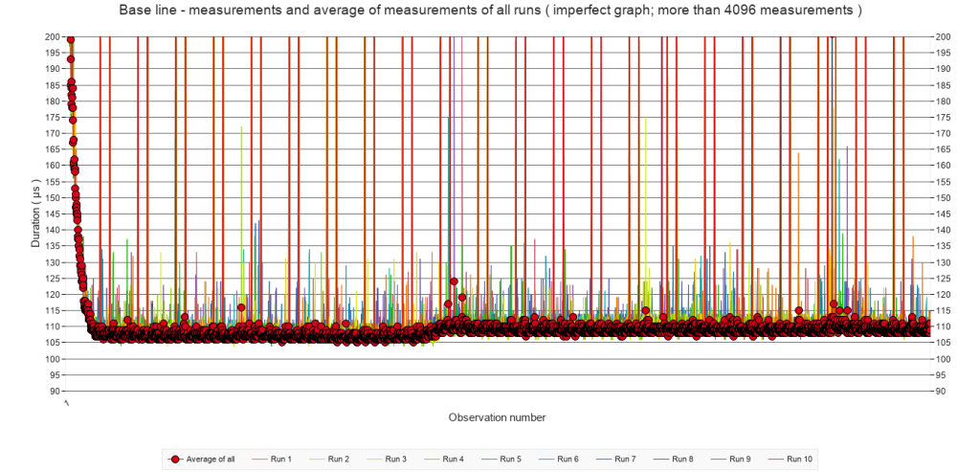980x472 pixels.
Task: Click the Run 7 line swatch in legend
Action: point(605,460)
